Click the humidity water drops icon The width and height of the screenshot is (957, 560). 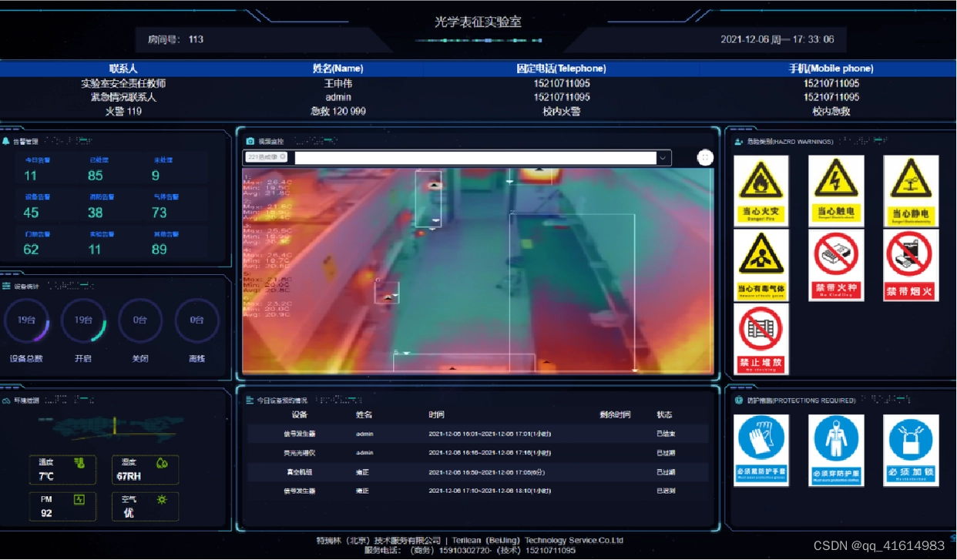tap(162, 463)
